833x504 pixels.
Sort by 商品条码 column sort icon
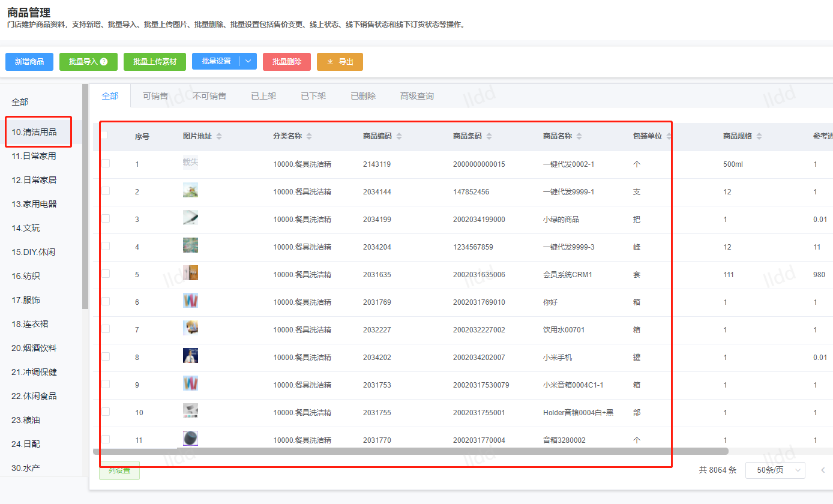click(x=489, y=137)
